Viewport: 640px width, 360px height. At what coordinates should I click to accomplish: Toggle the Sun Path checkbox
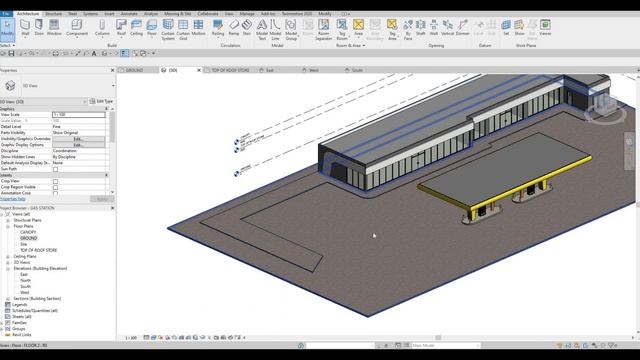coord(56,169)
